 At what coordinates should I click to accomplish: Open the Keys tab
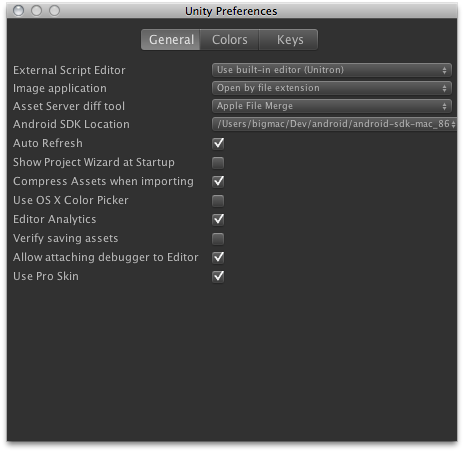coord(289,40)
